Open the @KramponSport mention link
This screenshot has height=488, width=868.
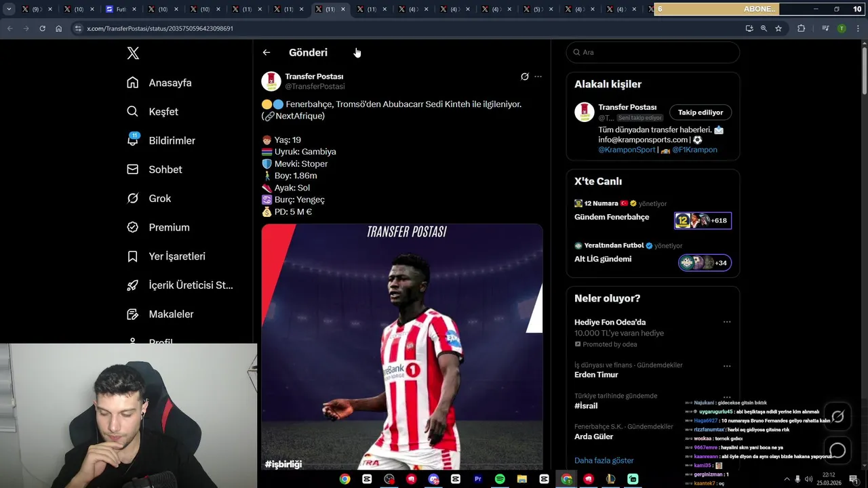click(x=627, y=150)
